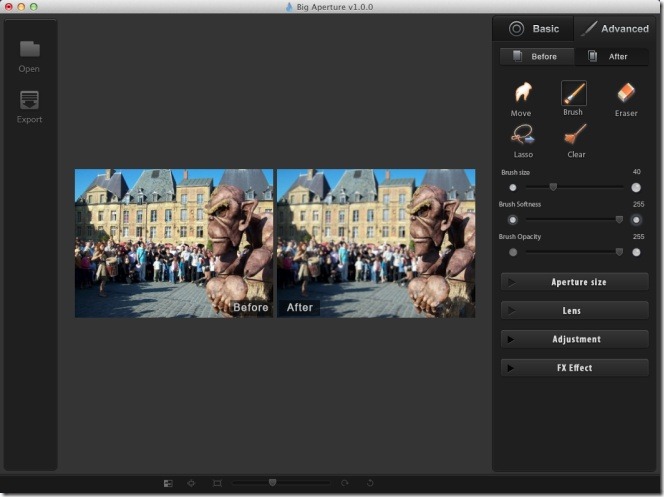Click the redo rotate icon in bottom toolbar
This screenshot has height=497, width=664.
(345, 483)
